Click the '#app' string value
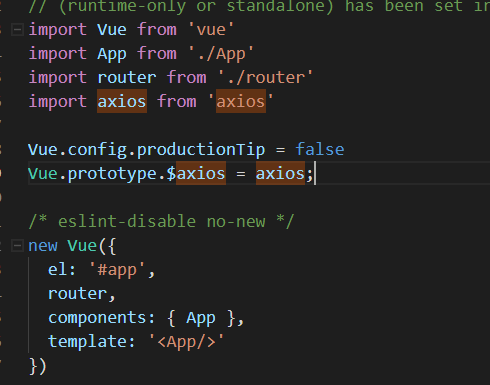The width and height of the screenshot is (490, 385). point(117,270)
